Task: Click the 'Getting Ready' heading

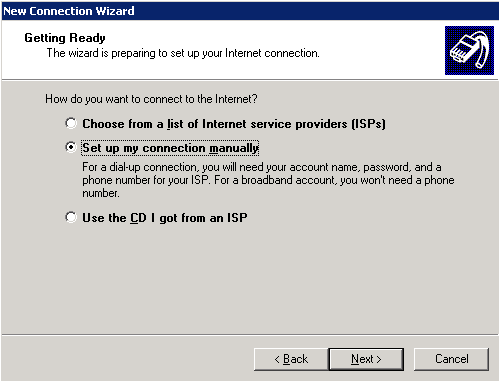Action: 65,38
